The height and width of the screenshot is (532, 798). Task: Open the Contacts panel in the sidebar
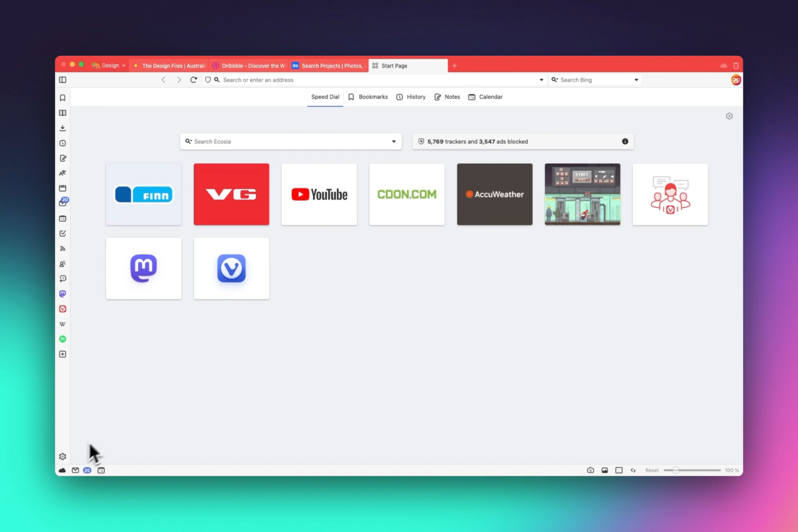63,264
